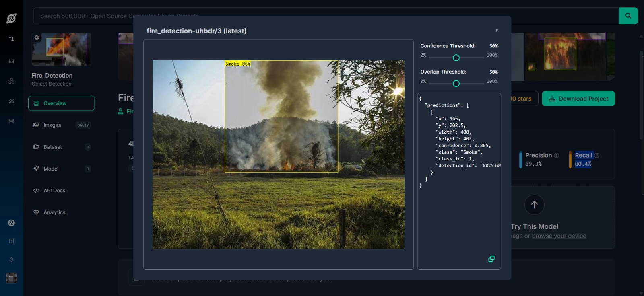Click the "class": "Smoke" JSON line
The image size is (644, 296).
[459, 152]
